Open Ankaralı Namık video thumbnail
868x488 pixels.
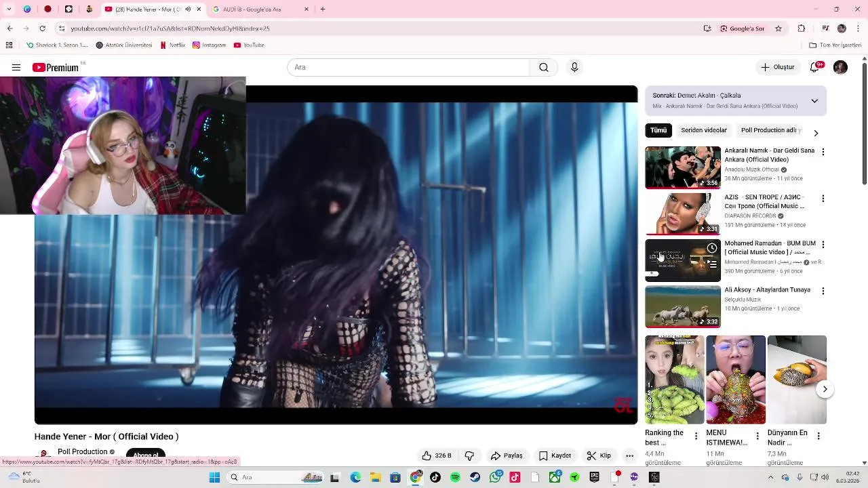click(683, 167)
